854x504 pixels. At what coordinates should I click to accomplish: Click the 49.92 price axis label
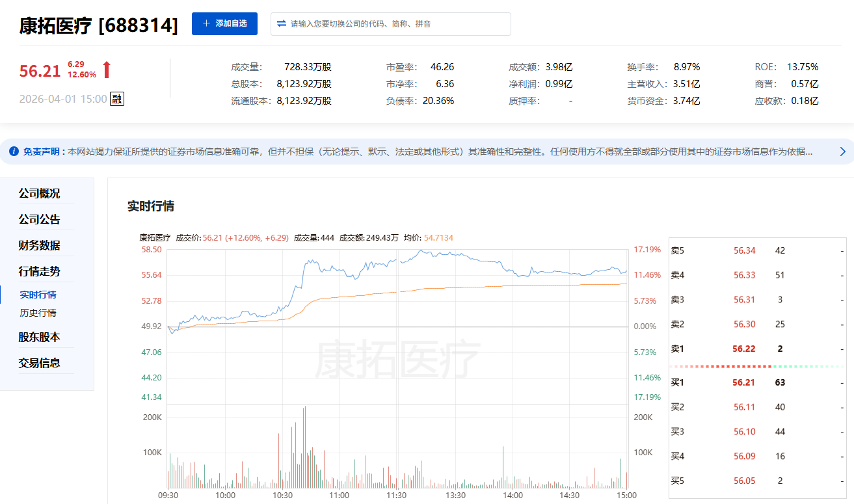(152, 326)
